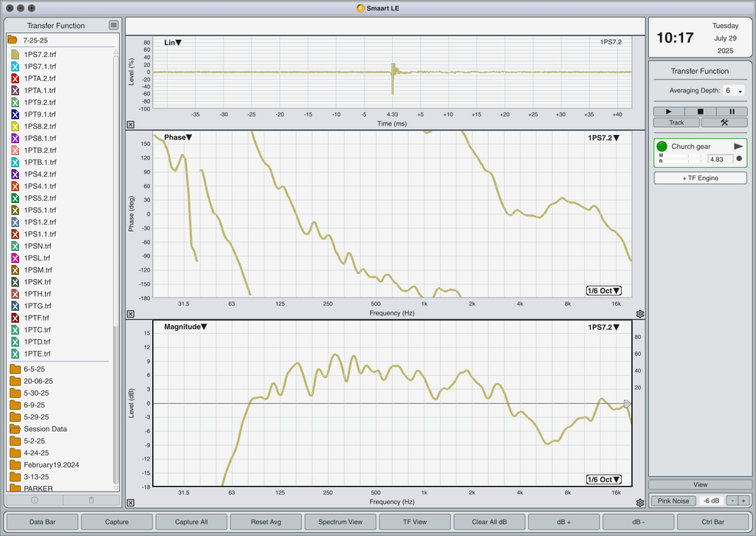
Task: Toggle the green Church gear engine indicator
Action: (x=662, y=146)
